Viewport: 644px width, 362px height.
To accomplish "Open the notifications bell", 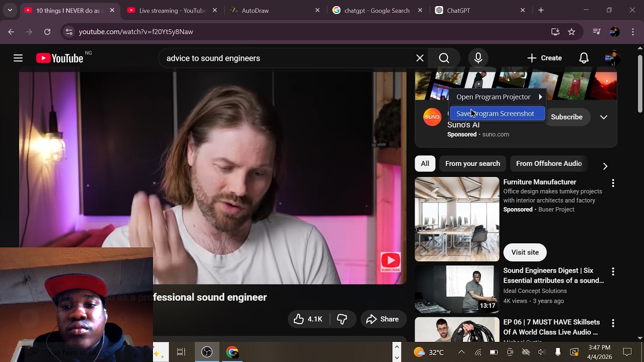I will point(584,58).
